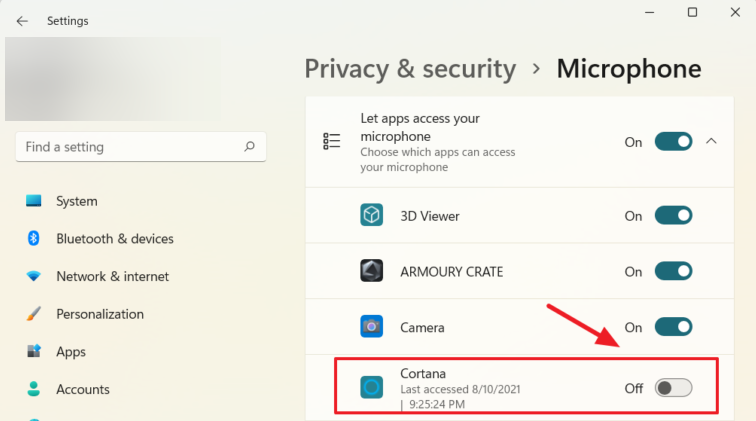
Task: Close the Settings window
Action: pos(735,12)
